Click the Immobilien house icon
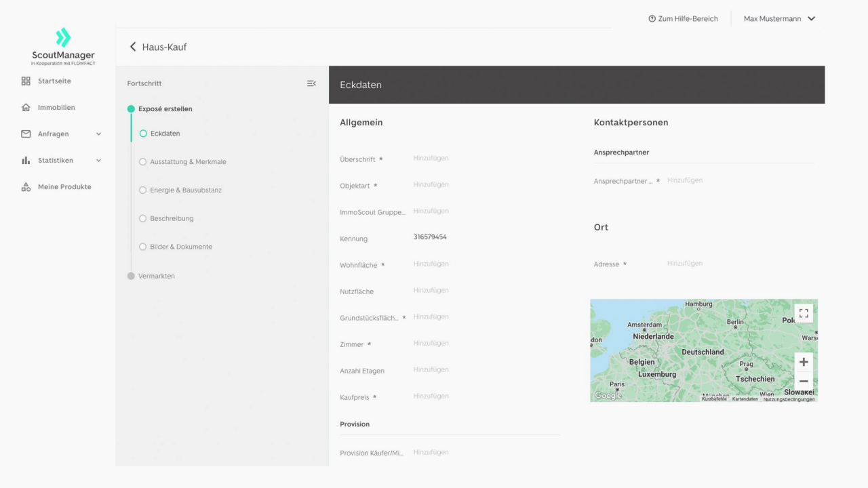Screen dimensions: 868x488 [26, 108]
